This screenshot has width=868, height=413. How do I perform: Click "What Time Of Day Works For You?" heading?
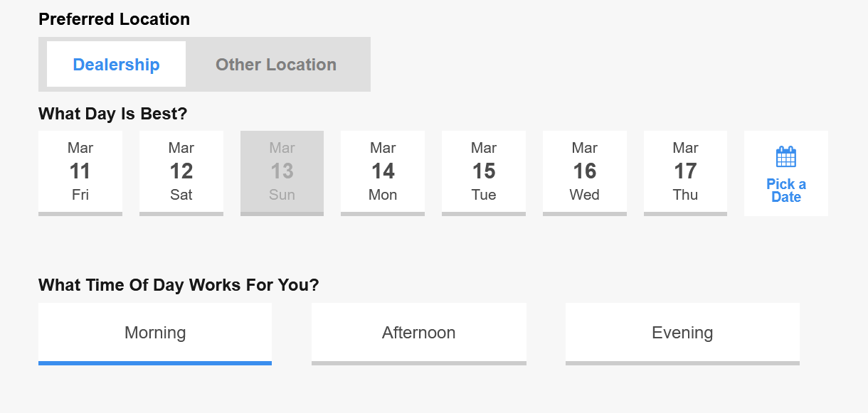pyautogui.click(x=179, y=286)
